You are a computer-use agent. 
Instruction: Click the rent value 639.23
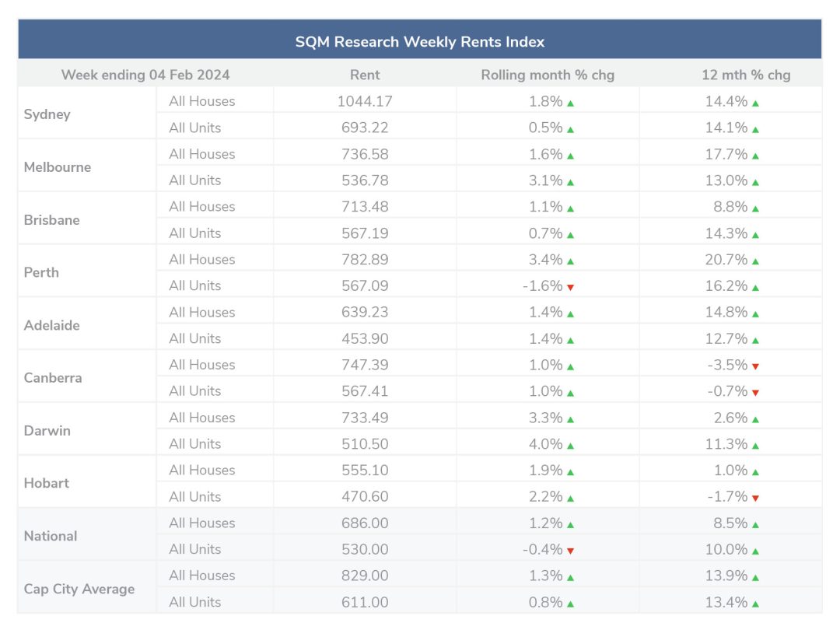coord(365,312)
